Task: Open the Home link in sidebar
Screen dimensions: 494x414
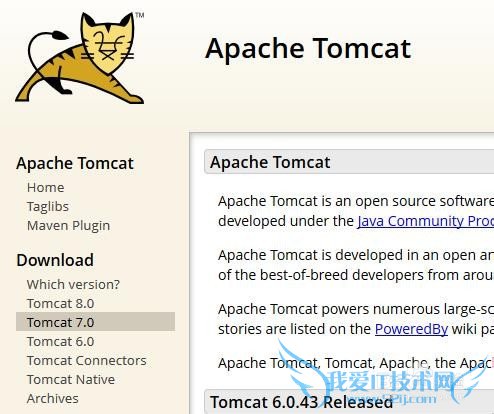Action: [x=46, y=187]
